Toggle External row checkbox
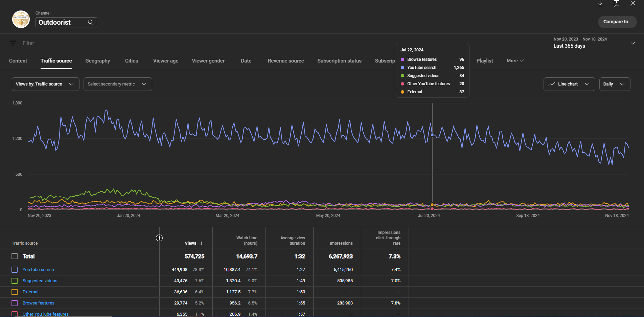Viewport: 644px width, 317px height. click(15, 292)
